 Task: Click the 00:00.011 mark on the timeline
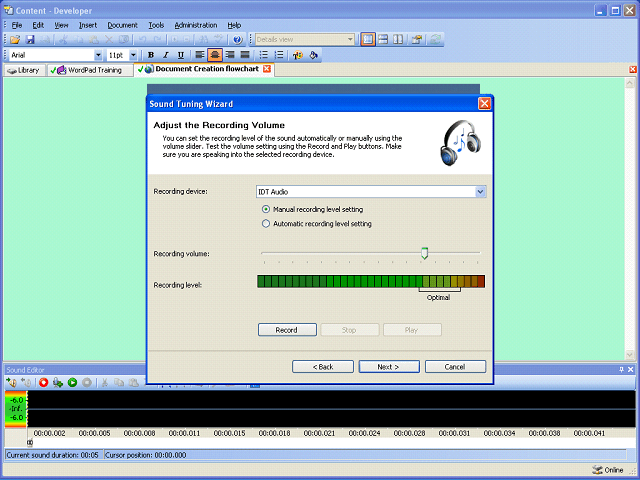[x=184, y=433]
